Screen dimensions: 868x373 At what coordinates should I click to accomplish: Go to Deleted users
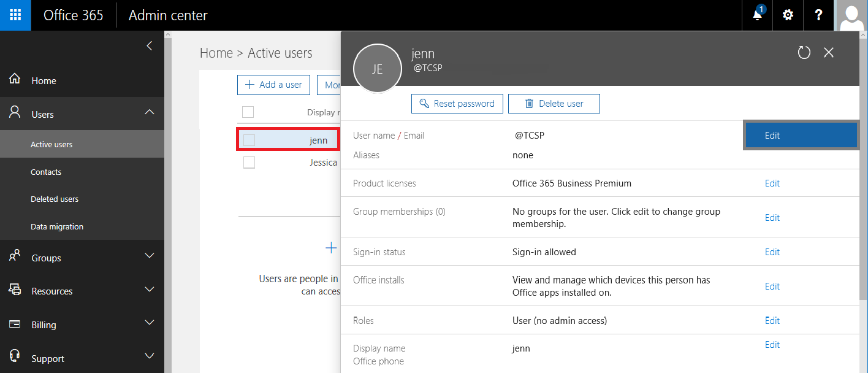[x=55, y=199]
